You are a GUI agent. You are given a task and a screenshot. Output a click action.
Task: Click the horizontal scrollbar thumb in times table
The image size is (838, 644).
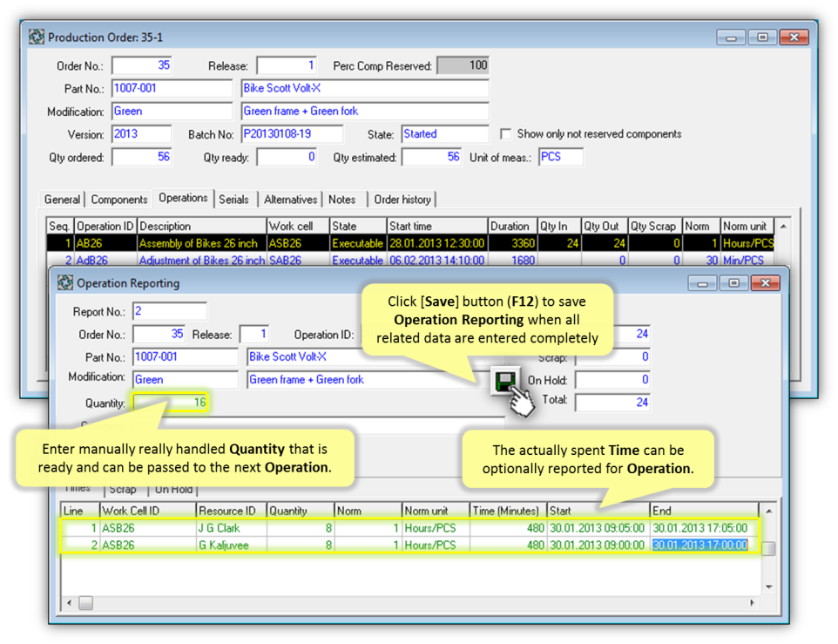[x=85, y=603]
